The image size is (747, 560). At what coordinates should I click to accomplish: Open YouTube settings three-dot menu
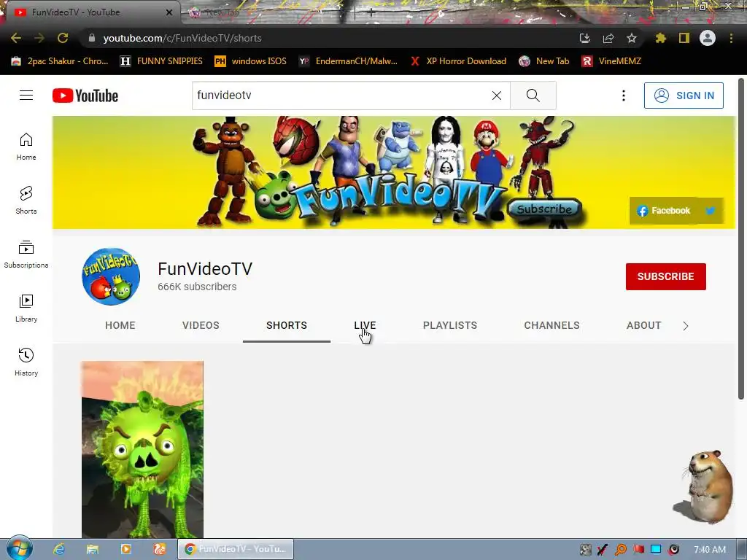click(623, 96)
